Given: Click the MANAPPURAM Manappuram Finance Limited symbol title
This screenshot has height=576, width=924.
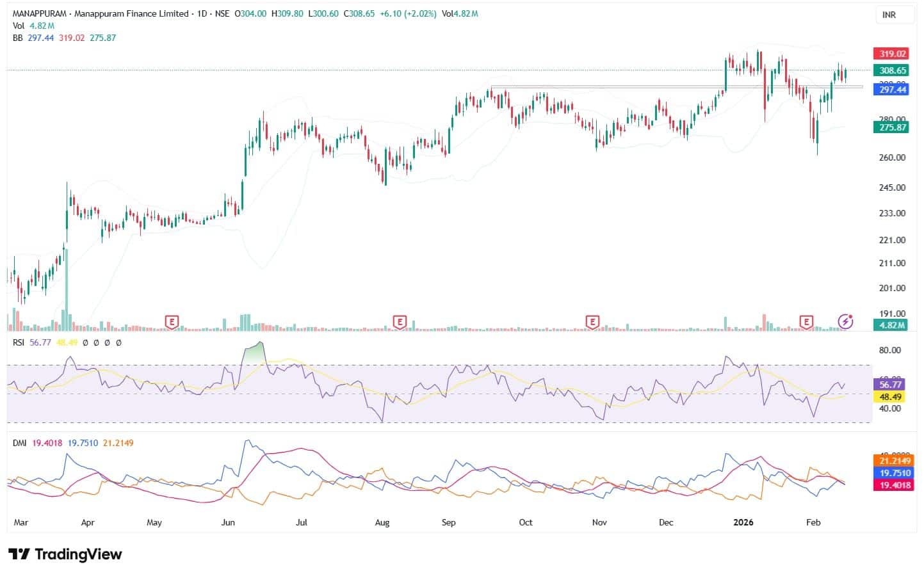Looking at the screenshot, I should click(x=101, y=13).
